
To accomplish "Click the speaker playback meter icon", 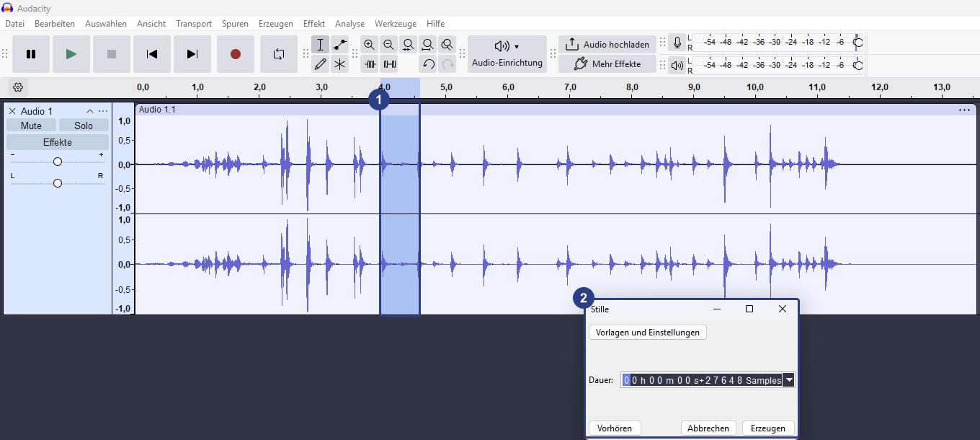I will click(x=677, y=66).
